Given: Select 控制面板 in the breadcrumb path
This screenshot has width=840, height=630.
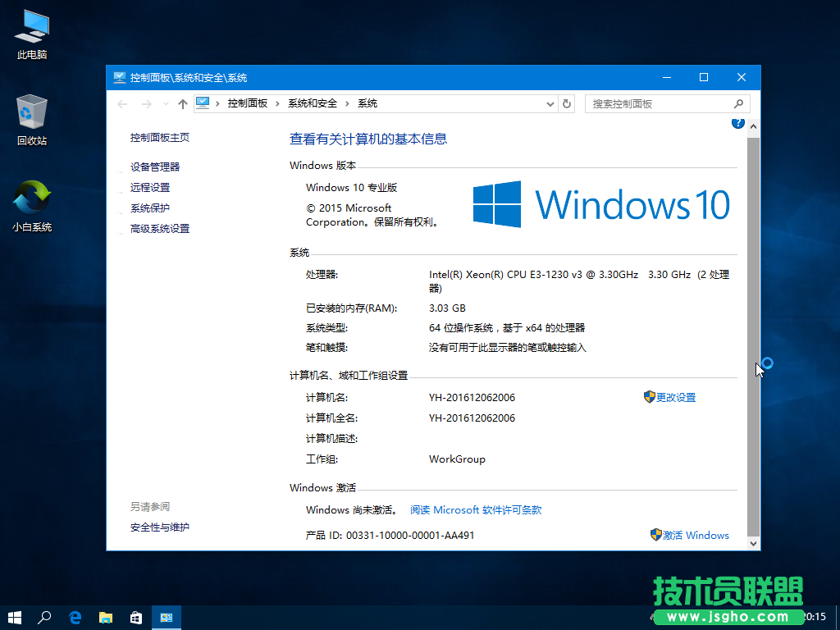Looking at the screenshot, I should pyautogui.click(x=248, y=103).
